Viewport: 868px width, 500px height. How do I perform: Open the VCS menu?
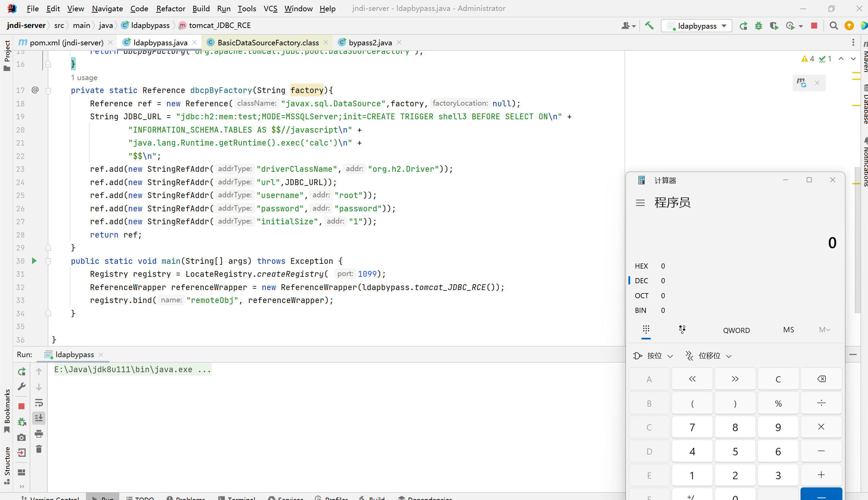pyautogui.click(x=270, y=8)
